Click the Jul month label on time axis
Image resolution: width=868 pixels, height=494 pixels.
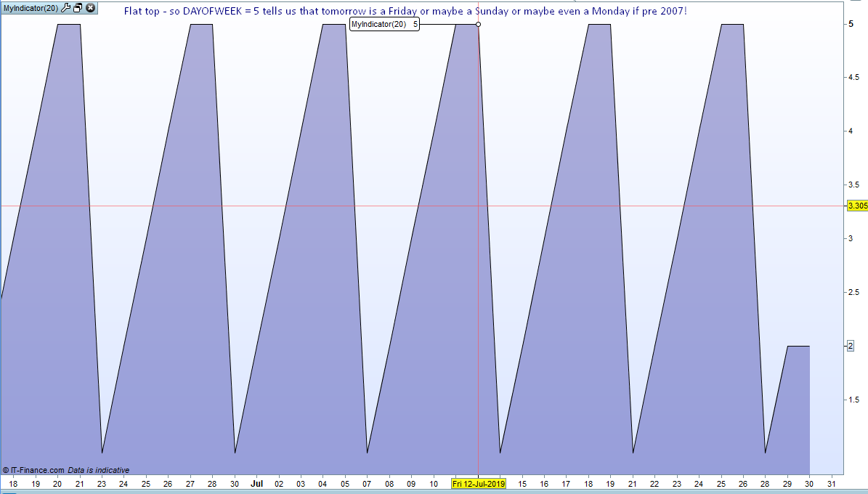[x=257, y=484]
